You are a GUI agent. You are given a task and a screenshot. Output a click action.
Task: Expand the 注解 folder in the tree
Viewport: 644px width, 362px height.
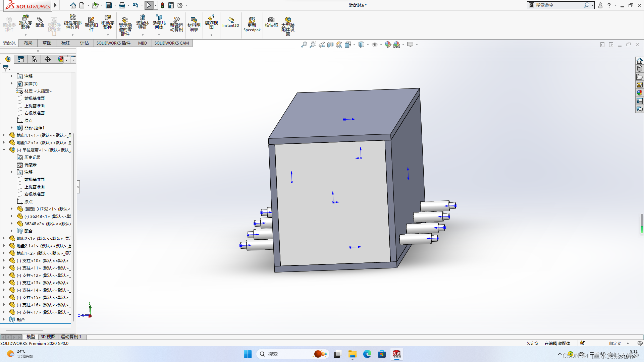pyautogui.click(x=12, y=76)
